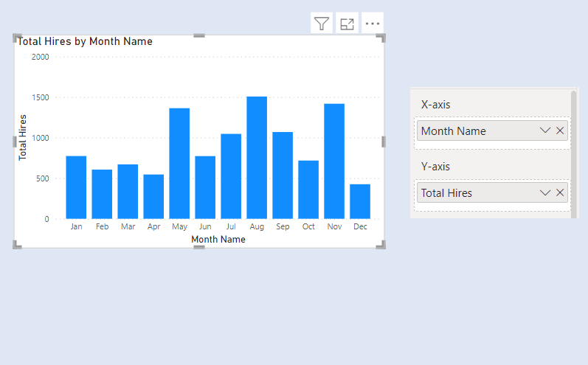Click the chart title Total Hires by Month Name
This screenshot has height=365, width=588.
pos(86,41)
